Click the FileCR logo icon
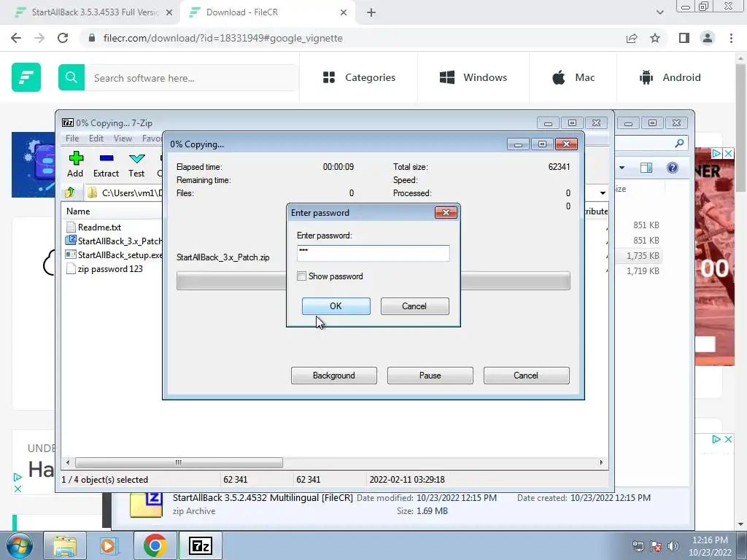This screenshot has height=560, width=747. click(26, 77)
